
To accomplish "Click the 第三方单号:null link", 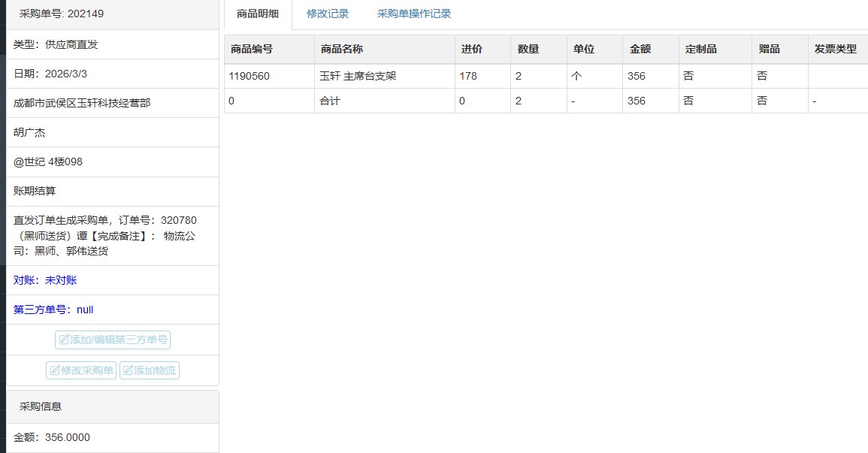I will point(53,310).
